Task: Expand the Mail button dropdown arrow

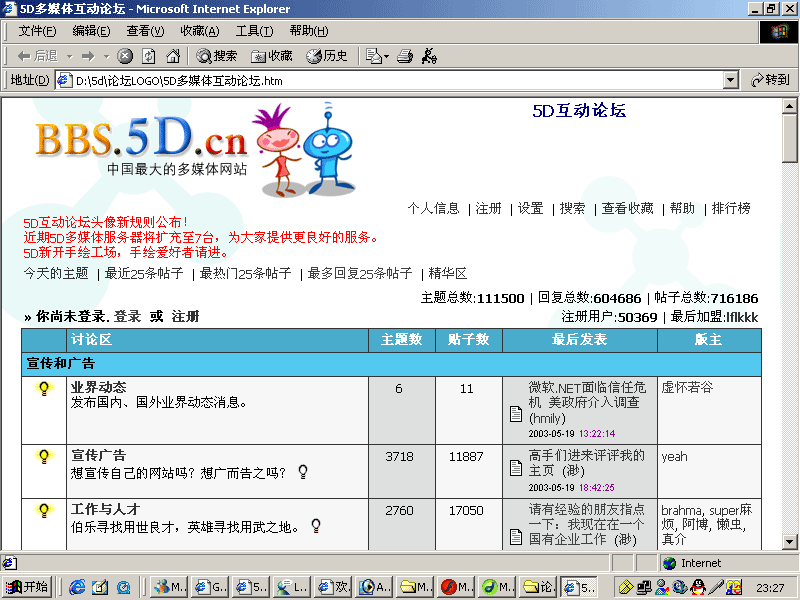Action: tap(386, 56)
